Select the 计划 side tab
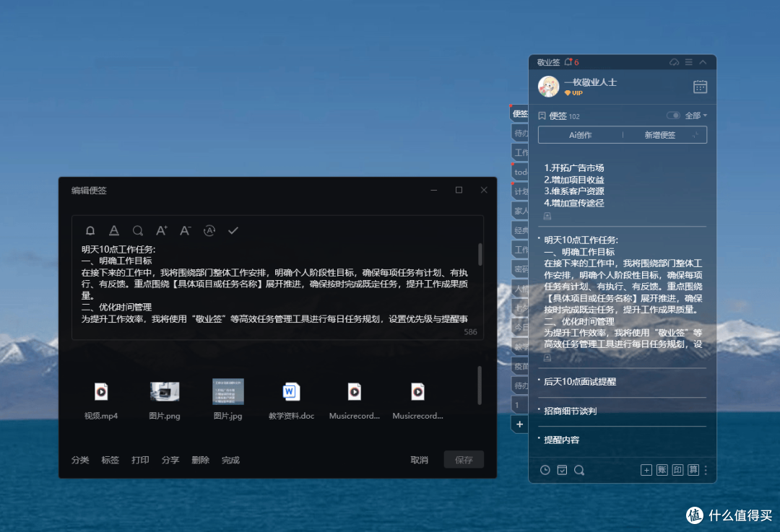This screenshot has height=532, width=780. click(x=520, y=191)
